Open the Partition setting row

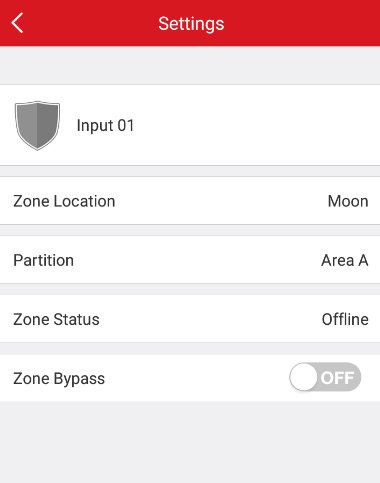click(190, 260)
